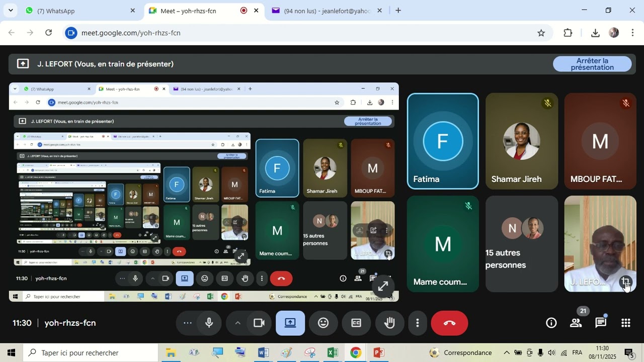Close the Meet browser tab
644x362 pixels.
coord(256,11)
